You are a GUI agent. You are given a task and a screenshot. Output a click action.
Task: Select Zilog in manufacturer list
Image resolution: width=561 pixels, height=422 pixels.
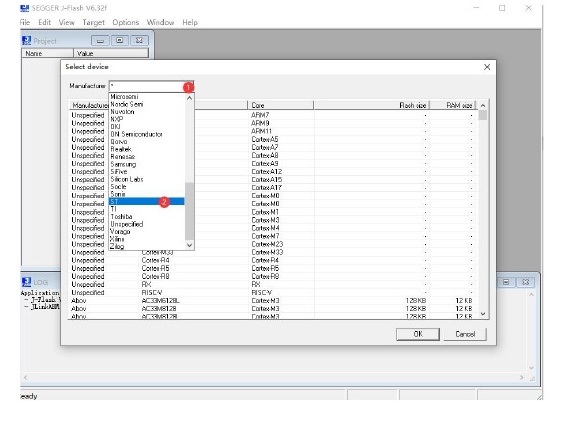click(147, 247)
